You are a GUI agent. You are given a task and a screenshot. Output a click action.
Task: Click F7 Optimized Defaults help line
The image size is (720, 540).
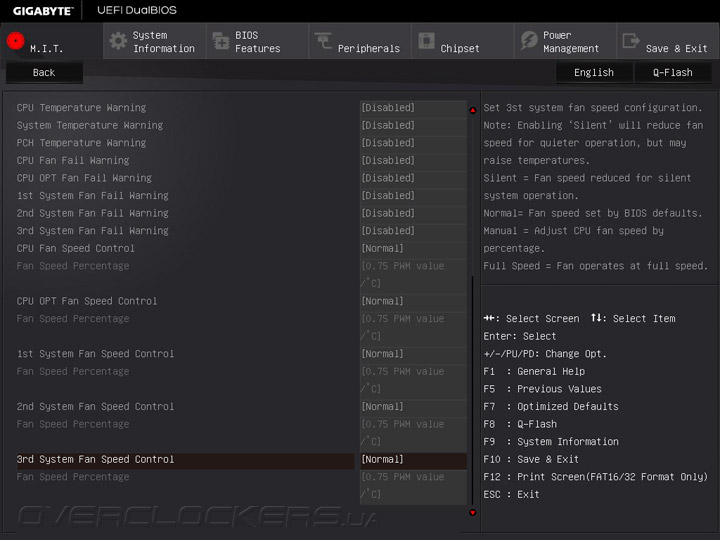551,407
